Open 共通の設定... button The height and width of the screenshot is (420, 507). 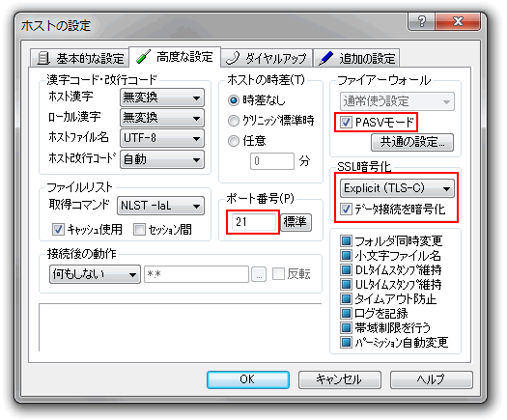tap(412, 142)
